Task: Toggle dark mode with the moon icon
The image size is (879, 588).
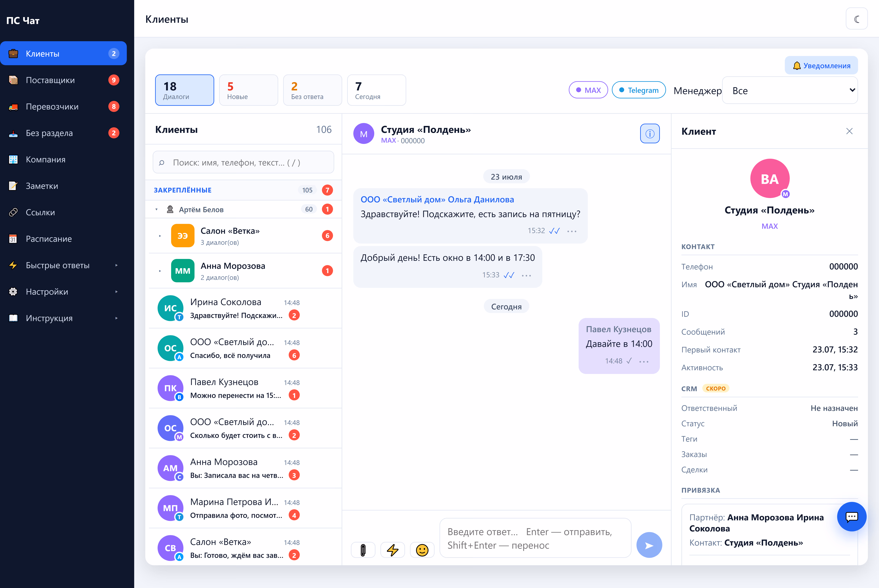Action: point(857,19)
